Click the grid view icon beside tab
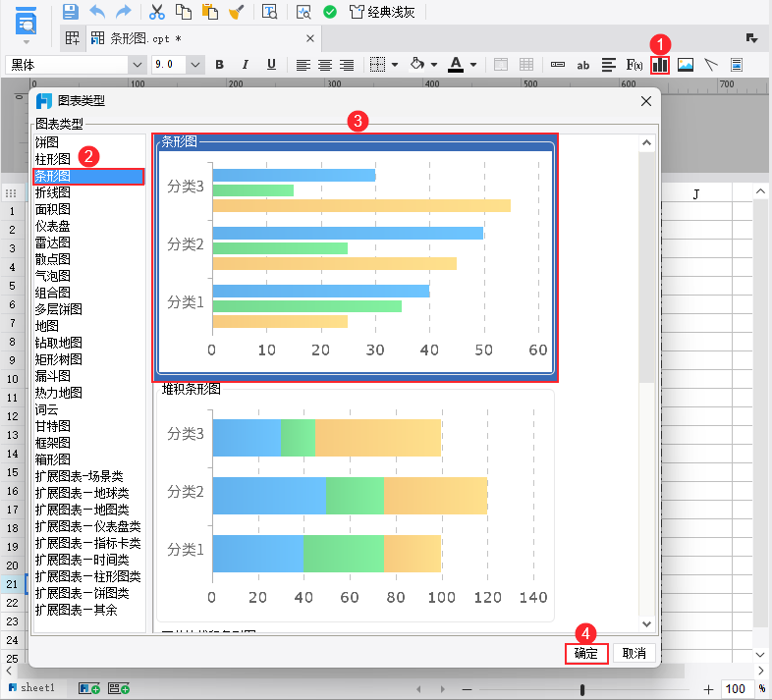The image size is (772, 700). click(x=73, y=38)
